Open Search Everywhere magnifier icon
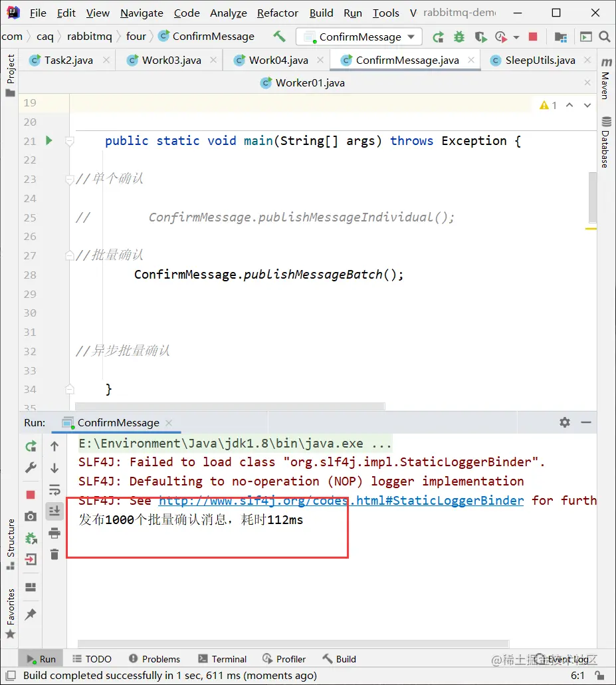 tap(605, 37)
